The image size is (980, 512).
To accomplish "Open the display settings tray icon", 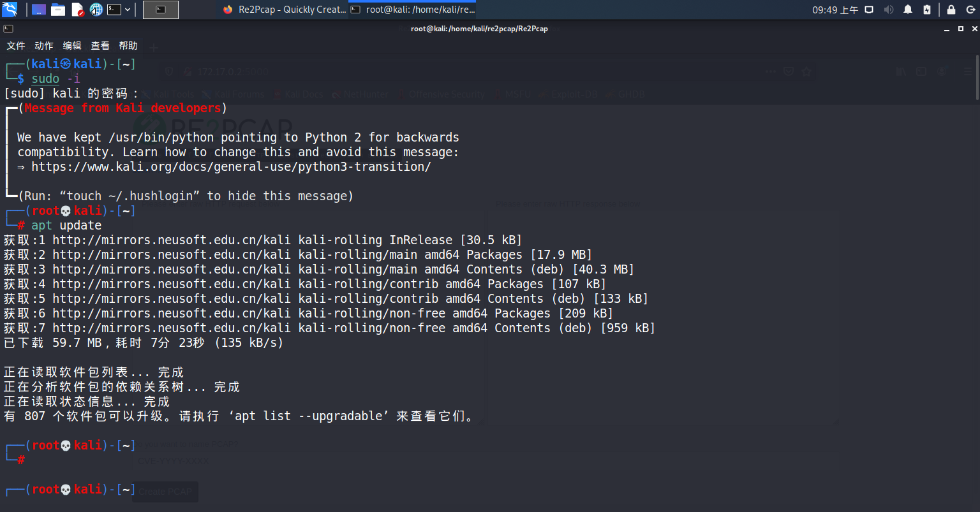I will click(868, 10).
